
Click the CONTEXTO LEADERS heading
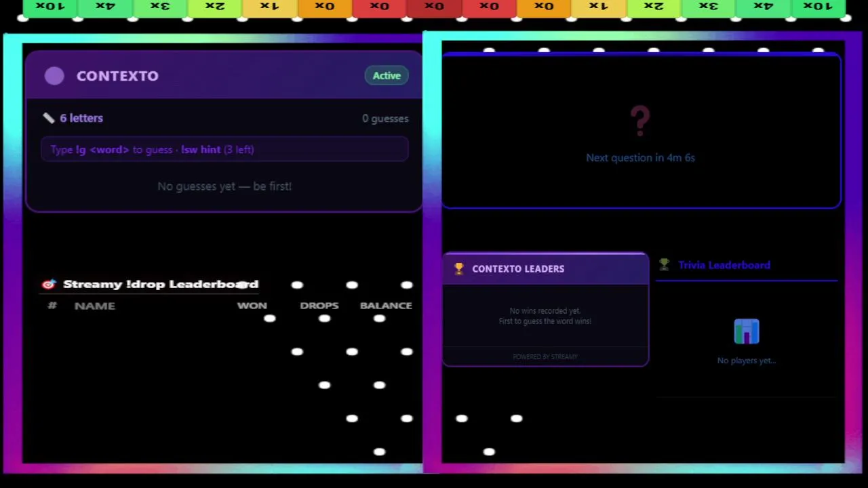518,268
